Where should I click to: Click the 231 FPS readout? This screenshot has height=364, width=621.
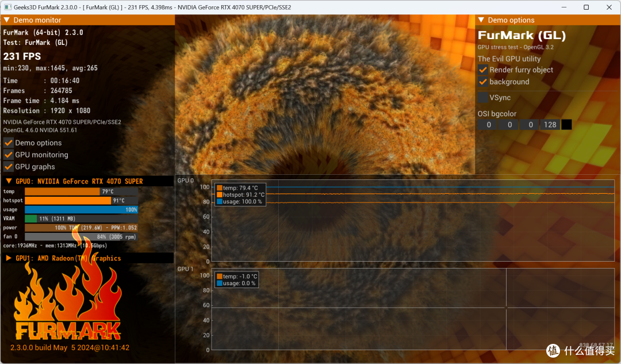[x=22, y=56]
